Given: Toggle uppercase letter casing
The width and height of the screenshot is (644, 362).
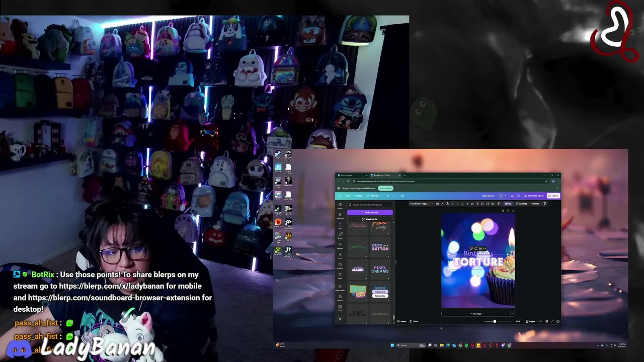Looking at the screenshot, I should click(x=472, y=204).
